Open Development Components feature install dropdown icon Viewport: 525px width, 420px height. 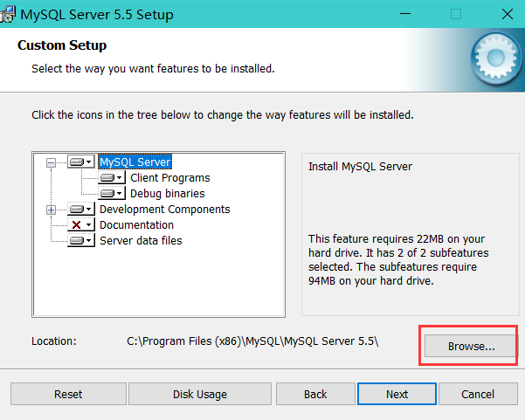point(81,210)
